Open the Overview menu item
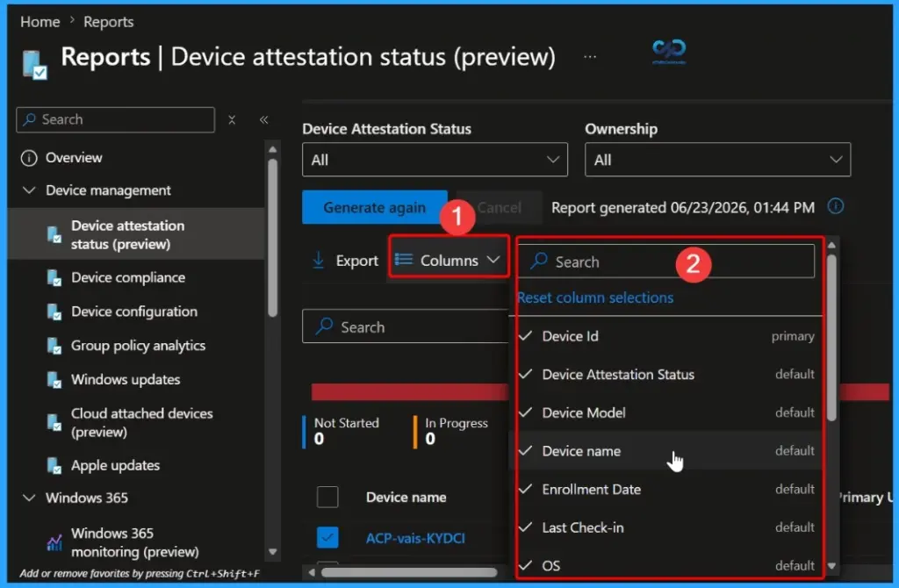Image resolution: width=899 pixels, height=588 pixels. pyautogui.click(x=74, y=158)
